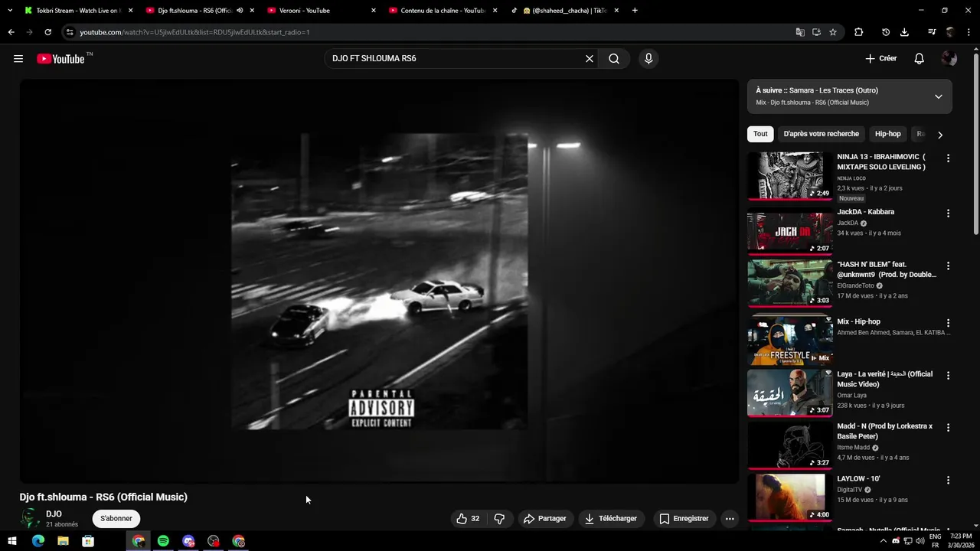The width and height of the screenshot is (980, 551).
Task: Open volume control in system tray
Action: [920, 541]
